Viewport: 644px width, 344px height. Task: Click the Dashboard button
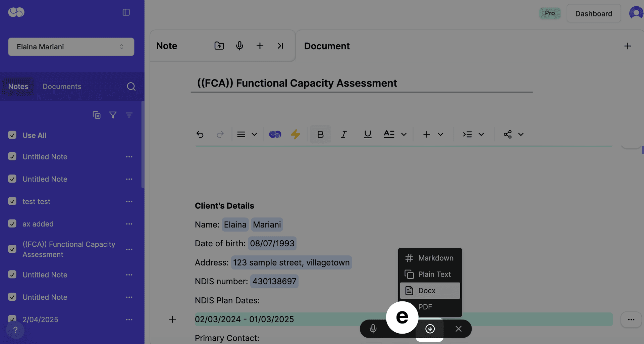593,13
